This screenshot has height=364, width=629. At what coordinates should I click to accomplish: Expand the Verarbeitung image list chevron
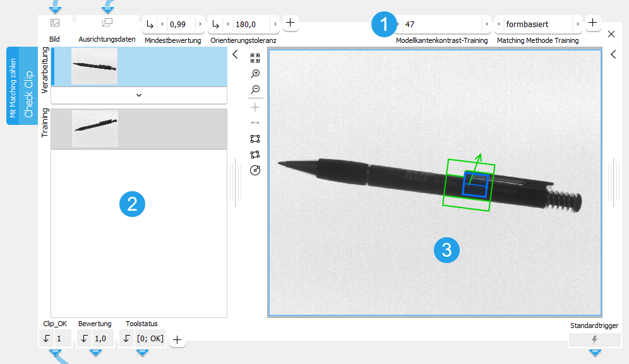(x=139, y=95)
